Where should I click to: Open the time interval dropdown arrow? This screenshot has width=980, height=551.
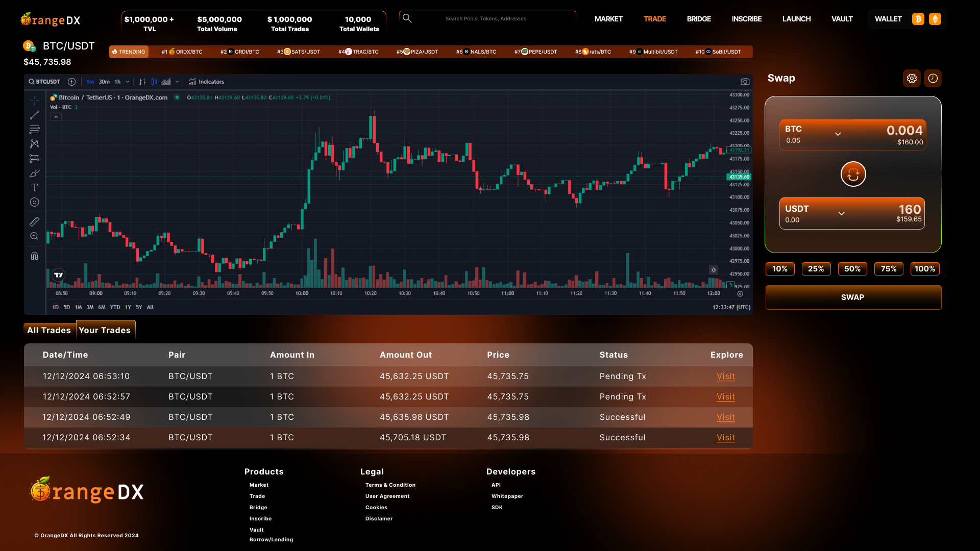(128, 82)
